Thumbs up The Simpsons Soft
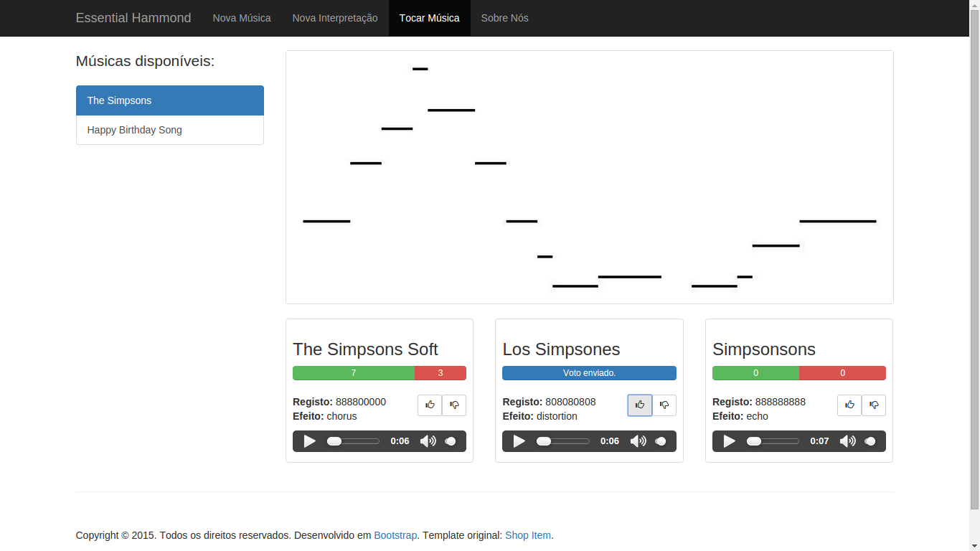 [x=430, y=405]
